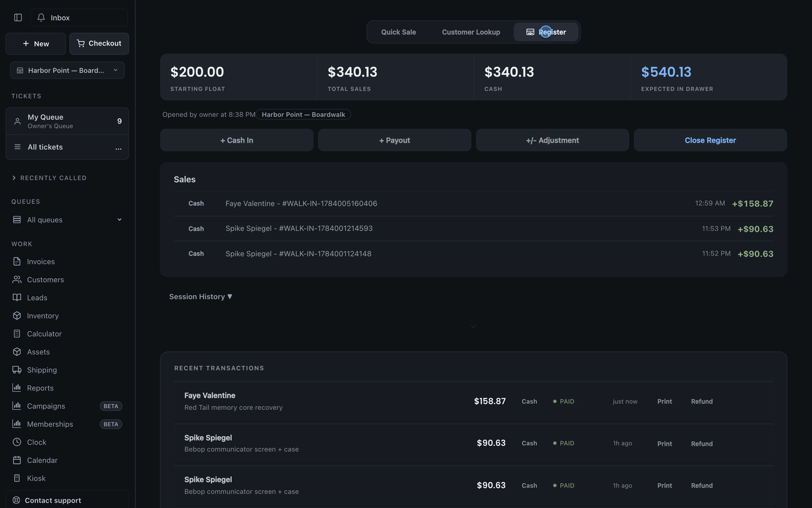Open the Harbor Point location dropdown
This screenshot has height=508, width=812.
(x=67, y=71)
